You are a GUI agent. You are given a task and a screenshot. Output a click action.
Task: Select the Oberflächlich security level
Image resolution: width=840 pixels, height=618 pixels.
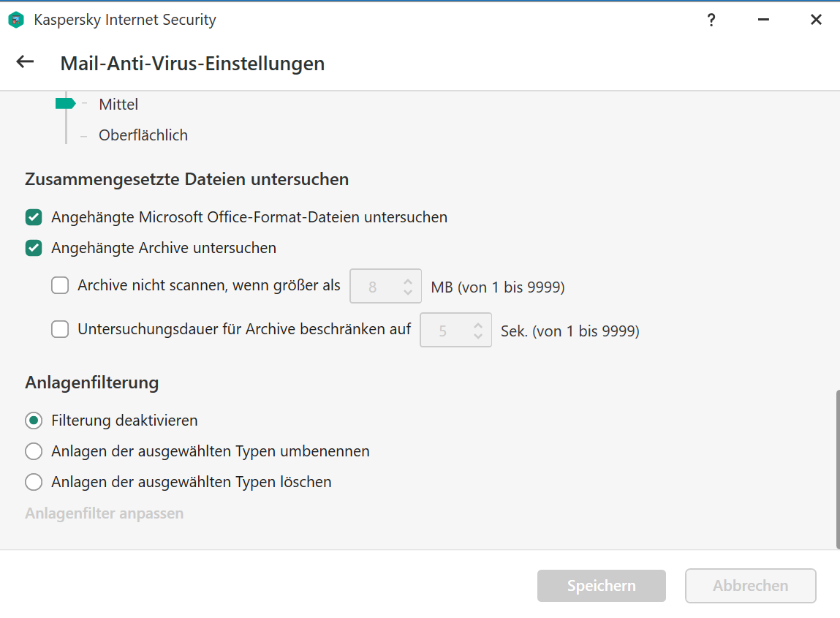point(143,135)
